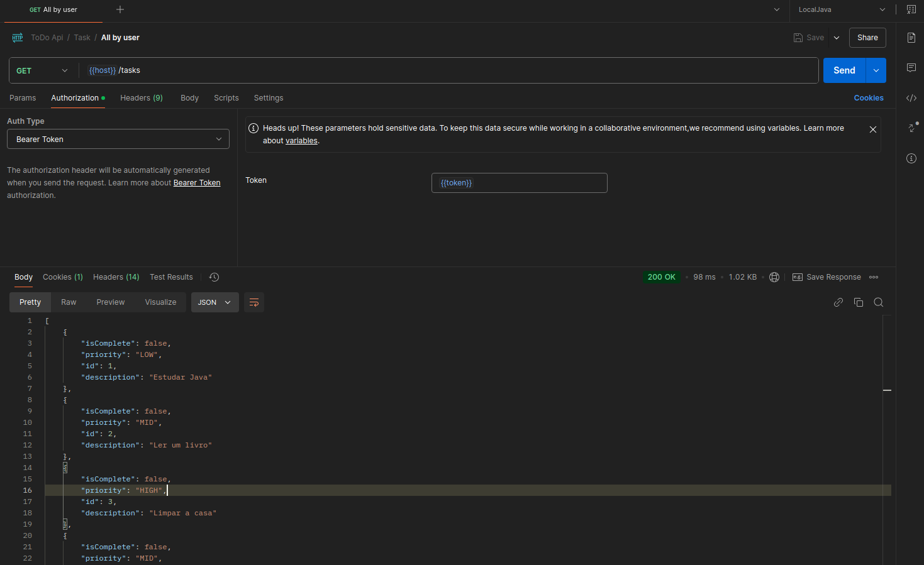This screenshot has width=924, height=565.
Task: Click ToDo Api in the breadcrumb
Action: [x=47, y=38]
